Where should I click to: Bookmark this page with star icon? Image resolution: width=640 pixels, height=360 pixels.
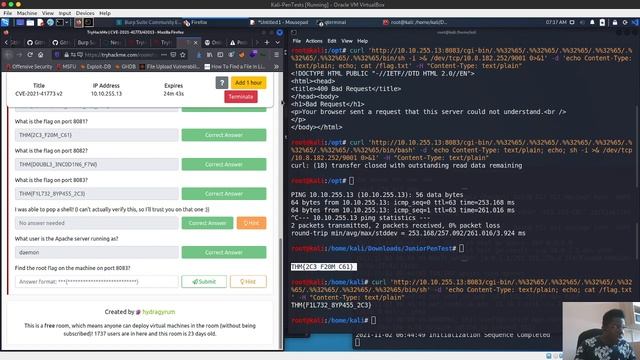click(x=182, y=55)
